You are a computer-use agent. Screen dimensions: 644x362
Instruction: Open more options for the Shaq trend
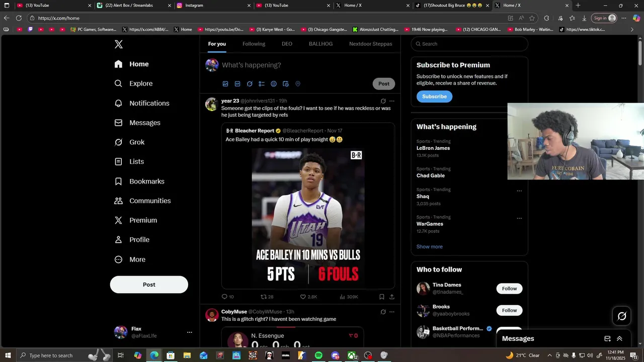coord(519,191)
